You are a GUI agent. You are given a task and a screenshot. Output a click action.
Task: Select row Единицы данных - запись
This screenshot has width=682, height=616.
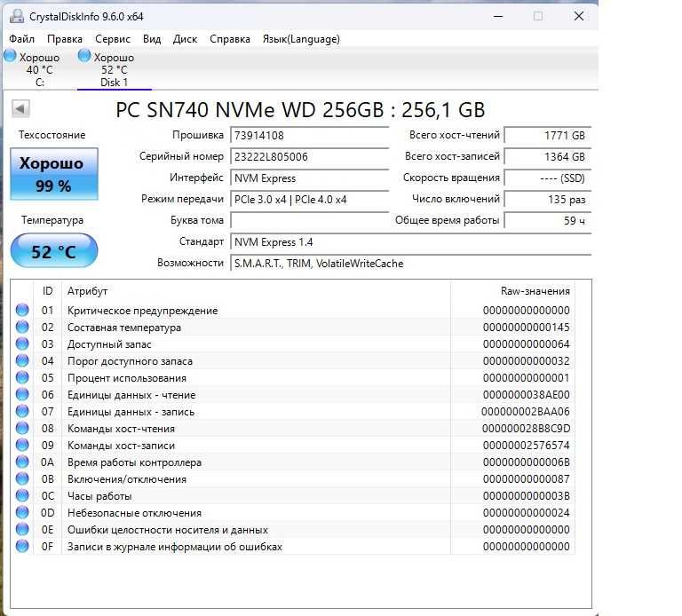click(293, 412)
